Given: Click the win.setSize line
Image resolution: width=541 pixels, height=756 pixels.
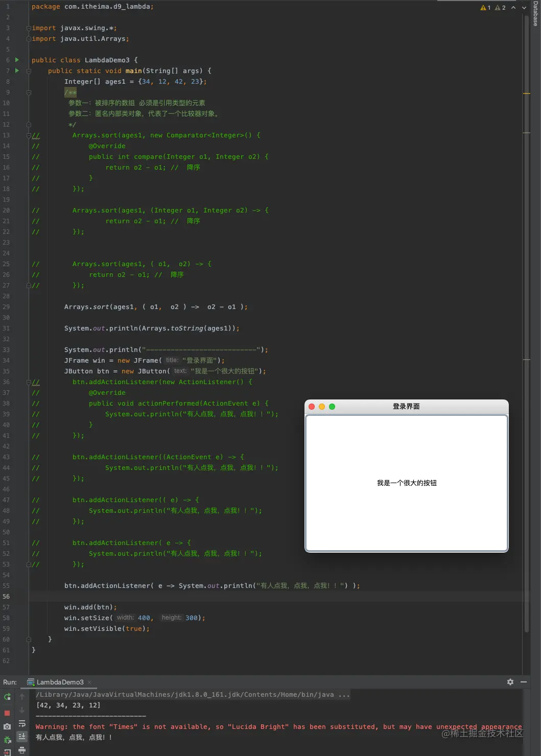Looking at the screenshot, I should point(134,618).
